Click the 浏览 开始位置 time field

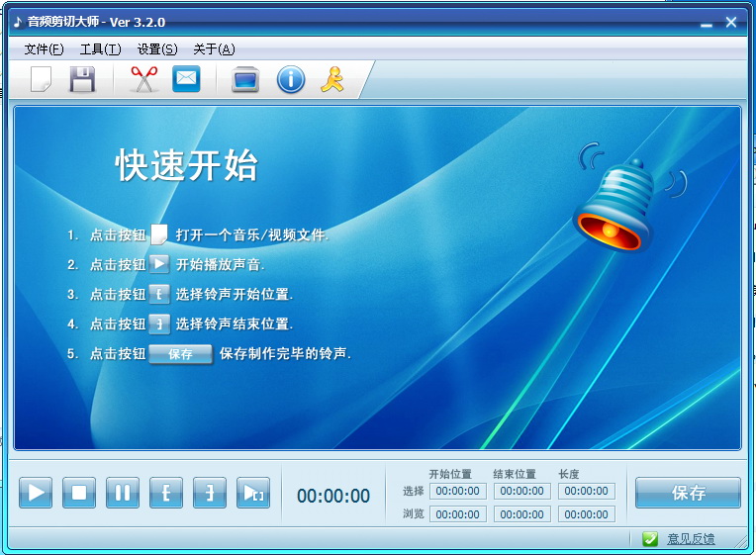point(457,514)
